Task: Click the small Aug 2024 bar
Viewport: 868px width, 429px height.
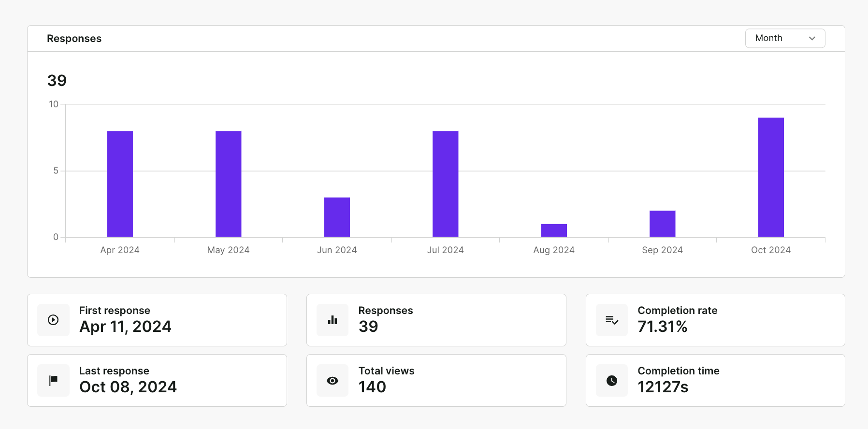Action: 554,230
